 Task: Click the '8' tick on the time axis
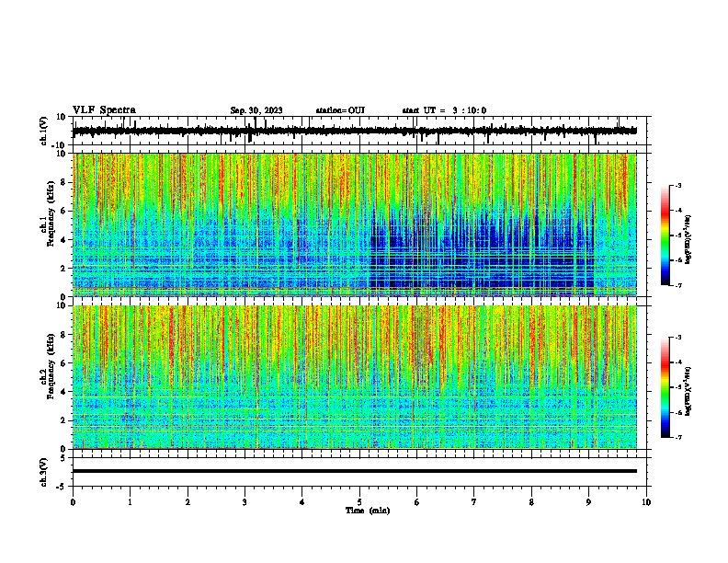[x=531, y=502]
